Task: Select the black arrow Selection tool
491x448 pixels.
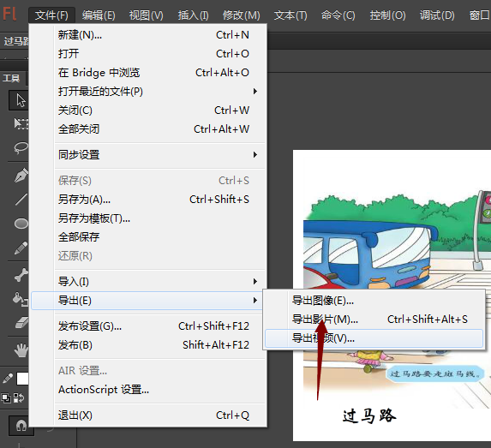Action: [x=19, y=100]
